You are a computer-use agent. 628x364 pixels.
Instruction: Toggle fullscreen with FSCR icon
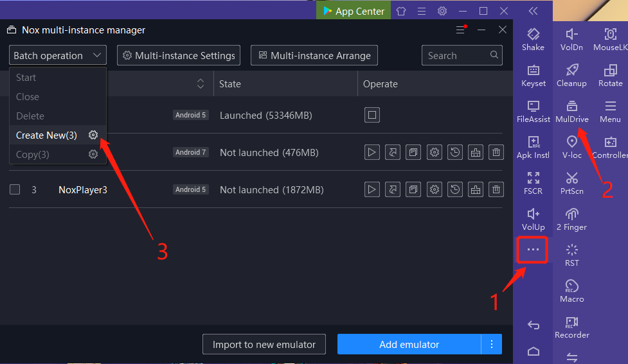click(x=533, y=178)
